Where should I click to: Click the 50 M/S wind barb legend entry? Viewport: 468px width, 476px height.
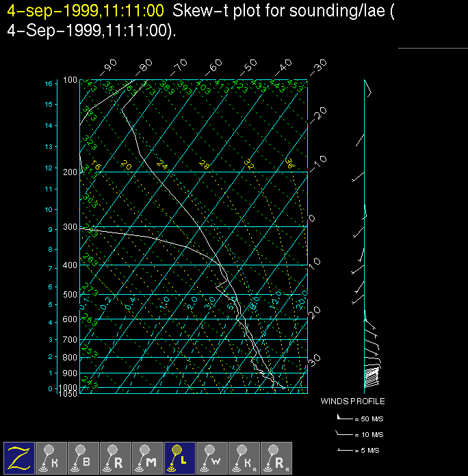pos(361,417)
